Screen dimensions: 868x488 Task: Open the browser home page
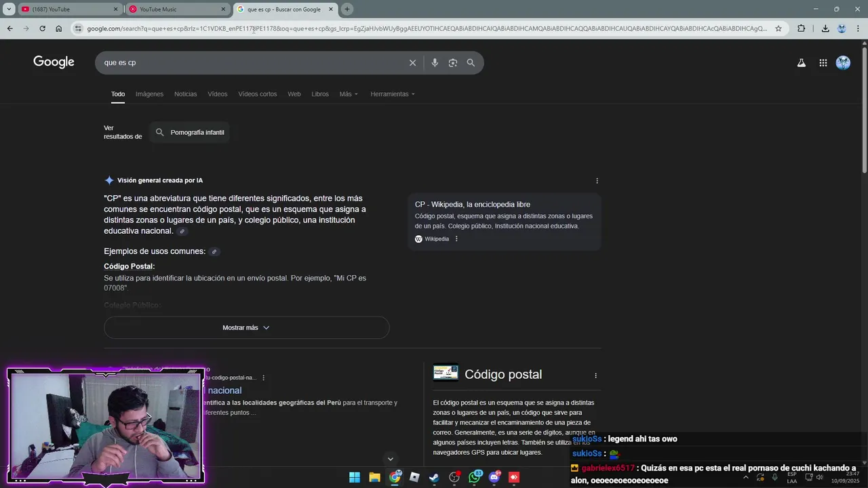click(x=58, y=28)
